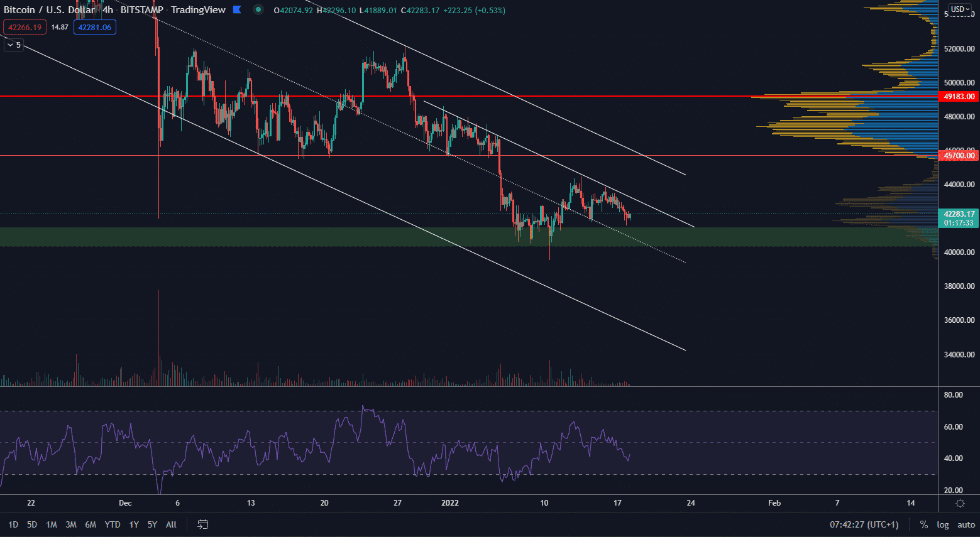Click the 27 date label on time axis
Screen dimensions: 980x537
tap(397, 503)
